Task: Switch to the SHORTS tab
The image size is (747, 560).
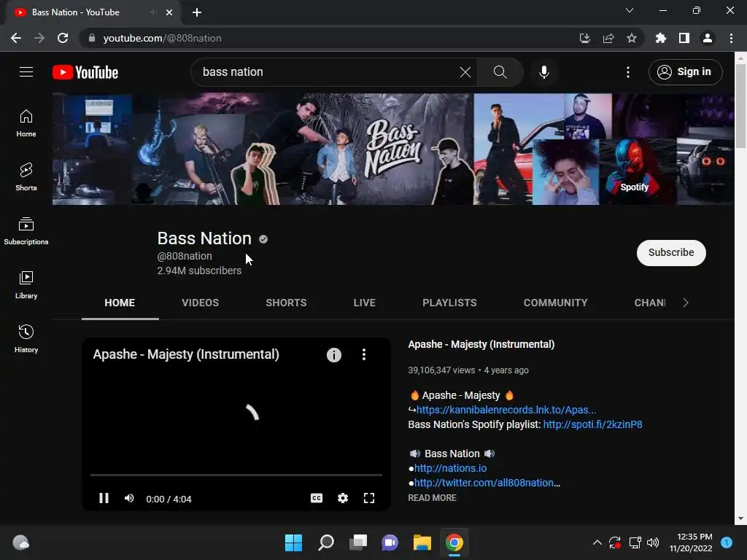Action: coord(286,303)
